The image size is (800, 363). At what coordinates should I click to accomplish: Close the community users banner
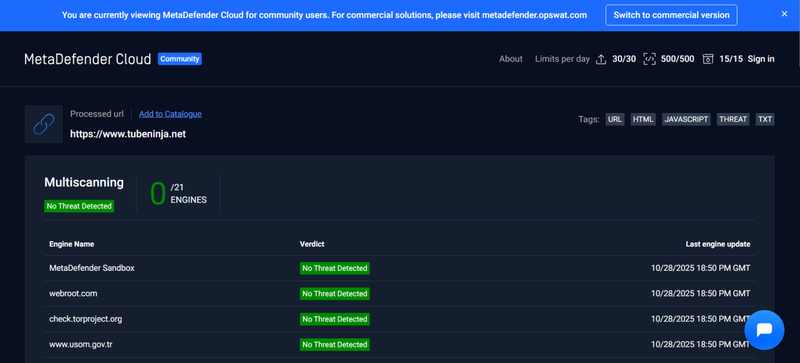(784, 14)
